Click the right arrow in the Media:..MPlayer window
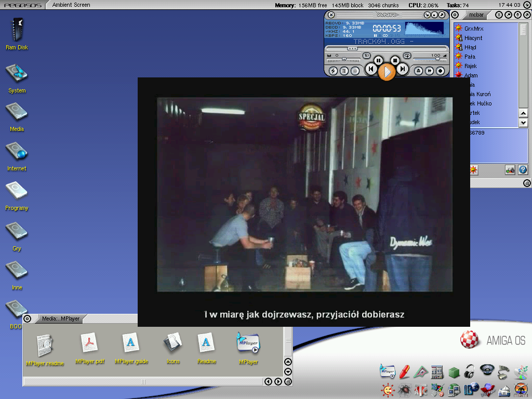The width and height of the screenshot is (532, 399). point(278,382)
